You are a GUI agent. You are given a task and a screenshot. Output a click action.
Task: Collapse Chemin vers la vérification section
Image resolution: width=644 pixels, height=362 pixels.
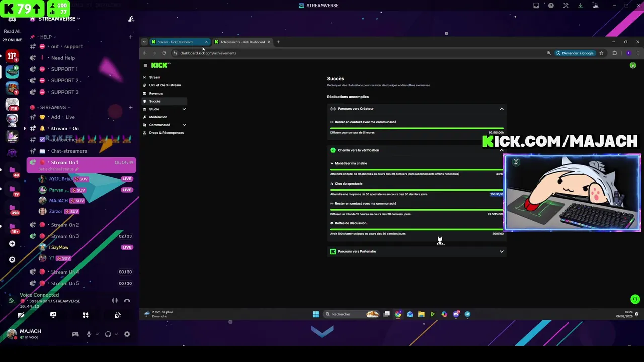coord(501,150)
